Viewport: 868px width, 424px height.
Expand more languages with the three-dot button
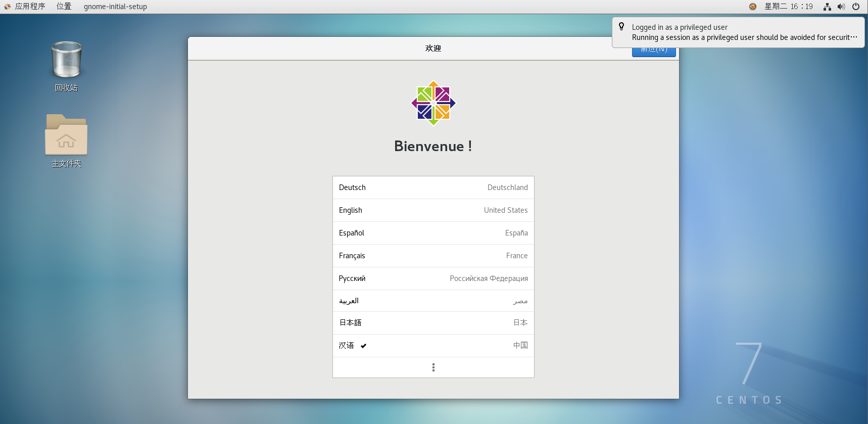433,367
